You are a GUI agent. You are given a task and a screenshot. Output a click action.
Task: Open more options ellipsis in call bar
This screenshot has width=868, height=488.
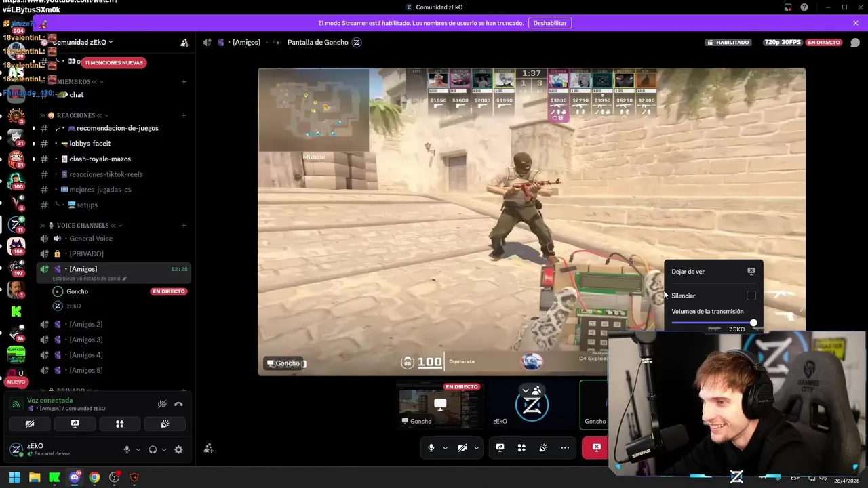pyautogui.click(x=565, y=448)
